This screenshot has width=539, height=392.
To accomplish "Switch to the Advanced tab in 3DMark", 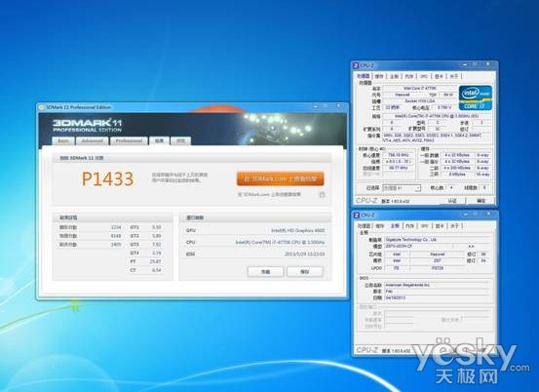I will [93, 141].
